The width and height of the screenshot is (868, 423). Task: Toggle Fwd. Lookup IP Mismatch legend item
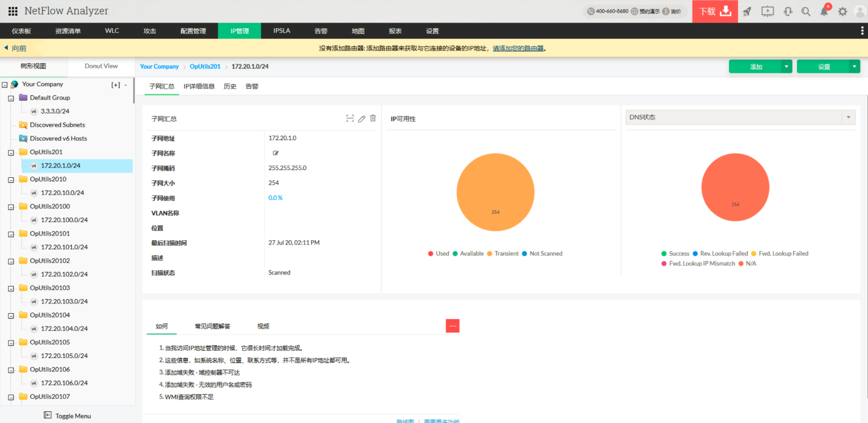tap(698, 263)
